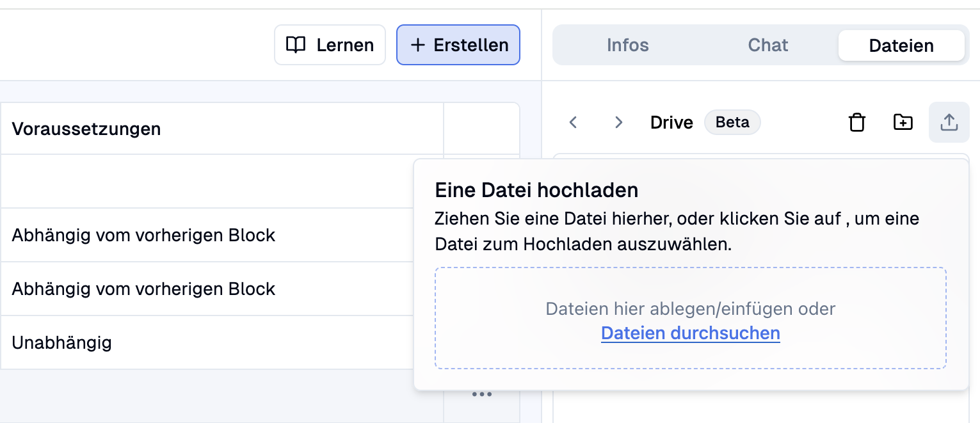Image resolution: width=980 pixels, height=423 pixels.
Task: Click the dashed file drop zone
Action: [691, 318]
